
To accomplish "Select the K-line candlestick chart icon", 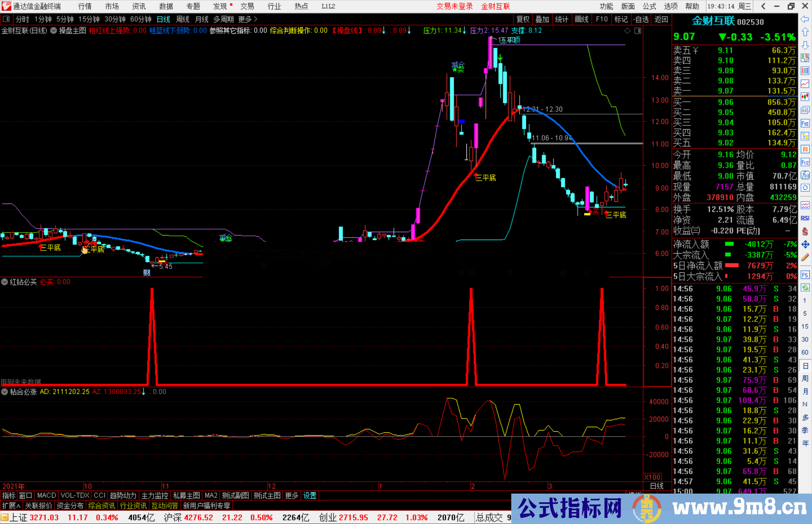I will [x=806, y=97].
